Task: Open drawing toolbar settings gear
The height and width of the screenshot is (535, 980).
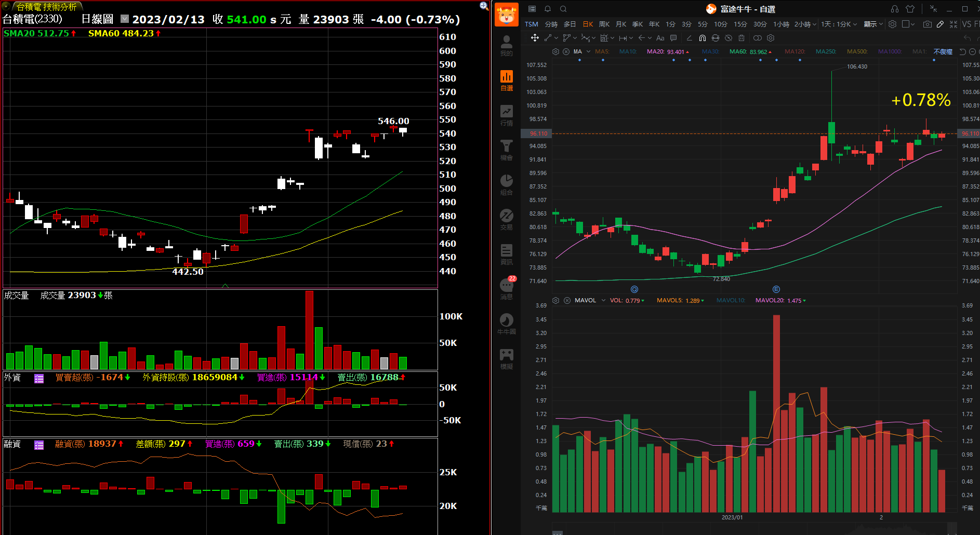Action: (771, 38)
